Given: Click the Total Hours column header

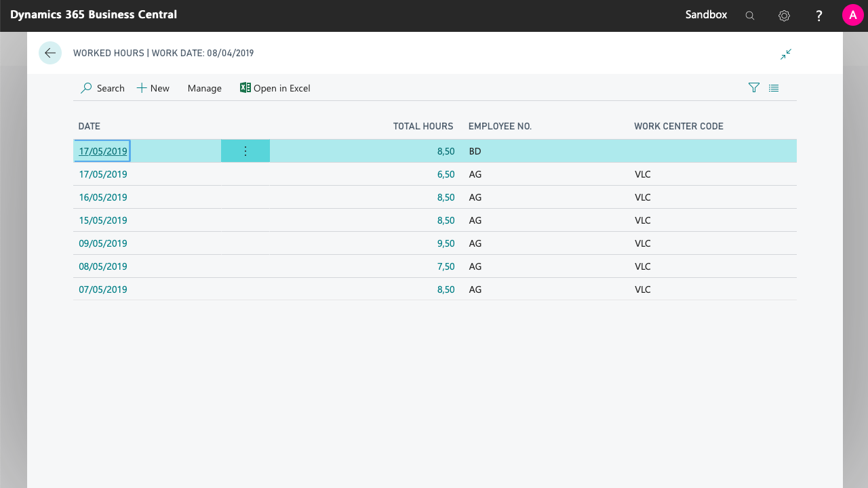Looking at the screenshot, I should pos(423,126).
